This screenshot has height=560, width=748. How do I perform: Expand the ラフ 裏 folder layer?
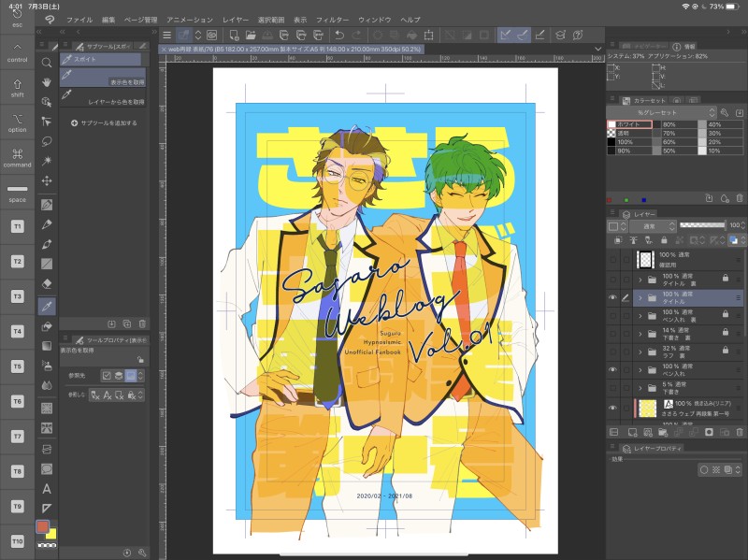tap(640, 352)
